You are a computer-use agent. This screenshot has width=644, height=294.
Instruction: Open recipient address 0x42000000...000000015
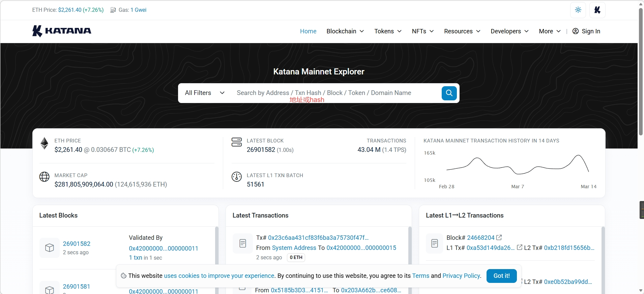pyautogui.click(x=361, y=248)
